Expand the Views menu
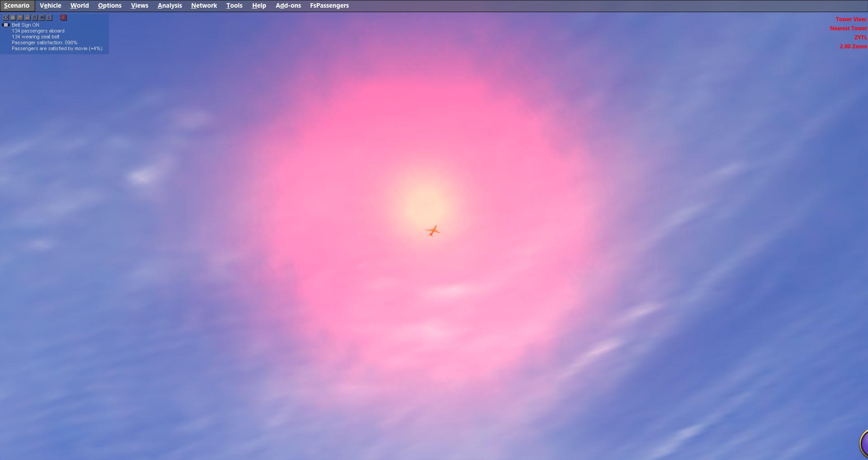 (x=139, y=5)
